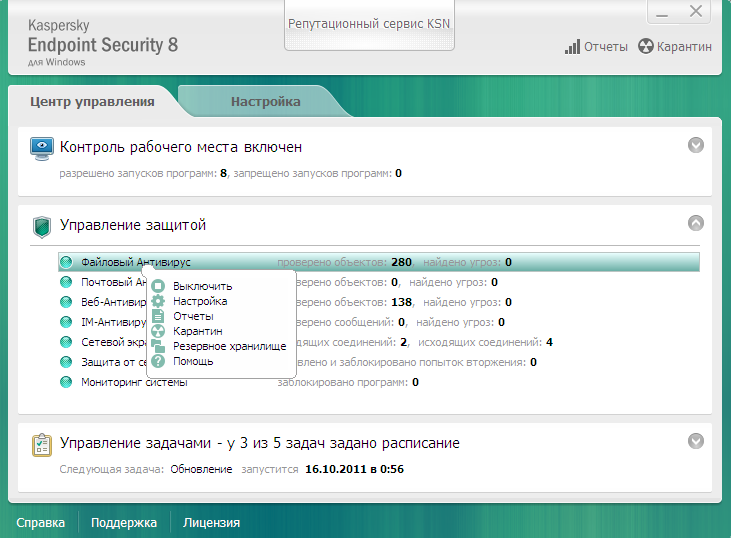Click the date 16.10.2011 в 0:56
731x538 pixels.
(x=354, y=469)
